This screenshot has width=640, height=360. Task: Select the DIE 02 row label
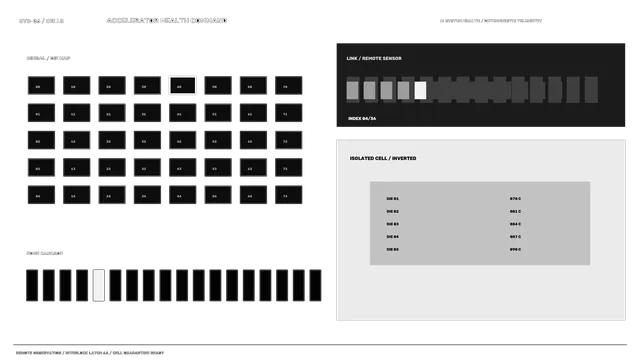(x=393, y=211)
